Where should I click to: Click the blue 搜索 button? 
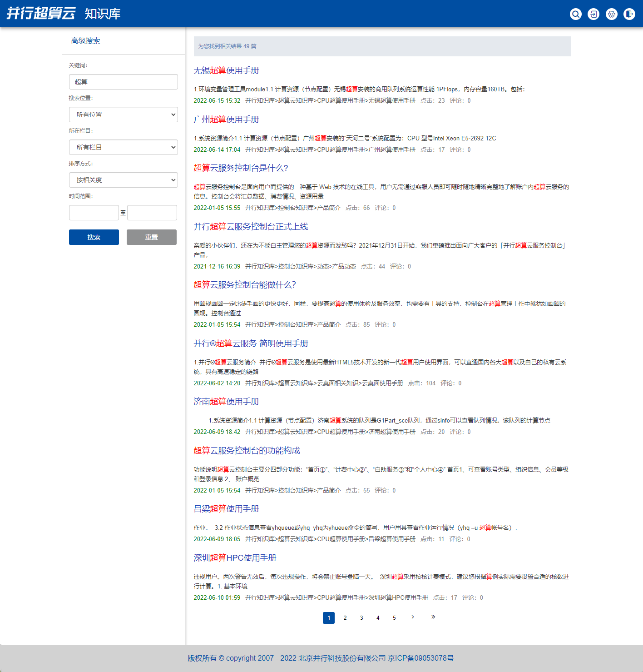[94, 237]
